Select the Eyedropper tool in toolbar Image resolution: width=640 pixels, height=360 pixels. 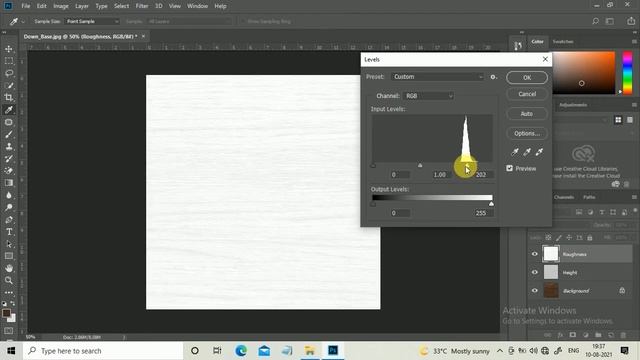click(x=9, y=110)
